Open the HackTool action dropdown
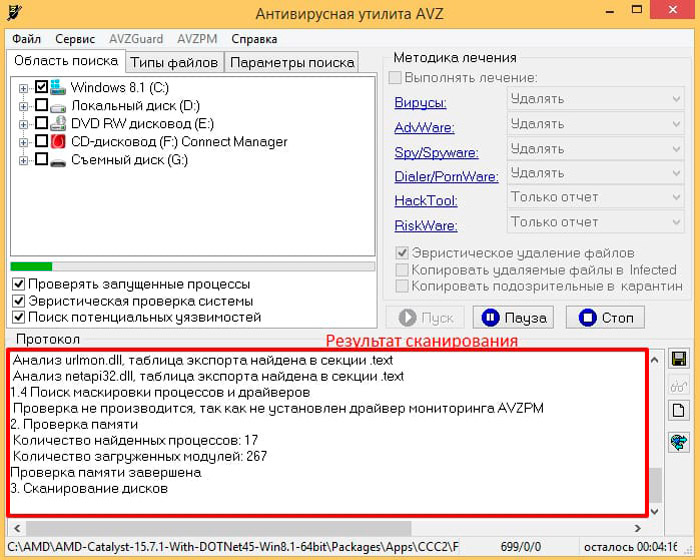Screen dimensions: 700x560 click(x=595, y=197)
